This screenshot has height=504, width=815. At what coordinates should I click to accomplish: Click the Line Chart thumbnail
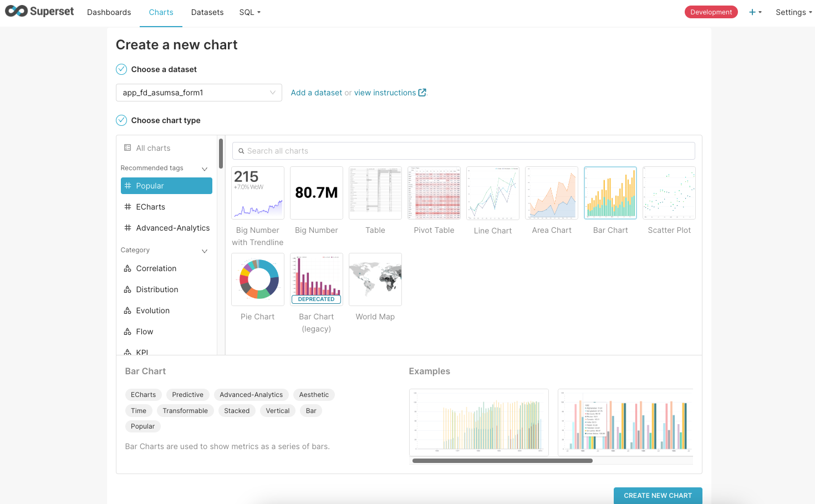(x=493, y=193)
